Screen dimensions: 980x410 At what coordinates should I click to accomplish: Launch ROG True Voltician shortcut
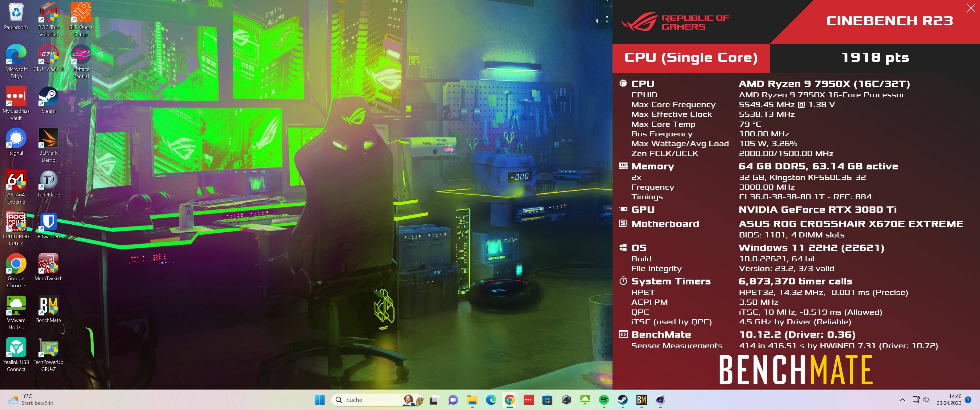(x=48, y=20)
